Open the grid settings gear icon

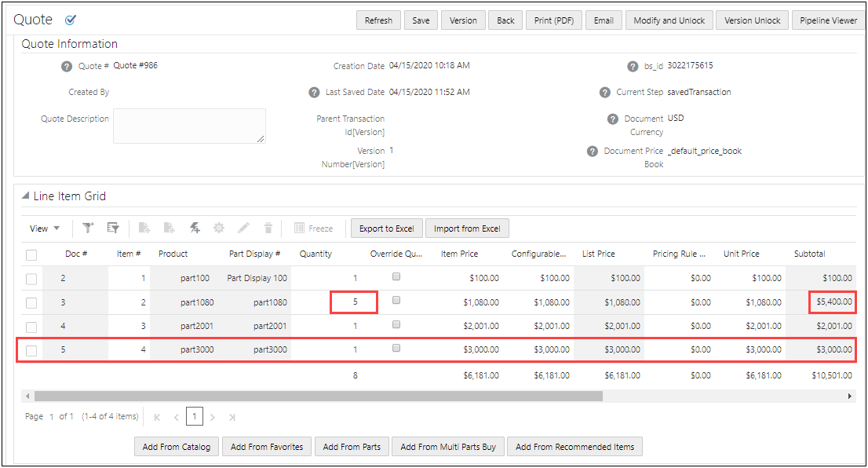click(x=219, y=228)
